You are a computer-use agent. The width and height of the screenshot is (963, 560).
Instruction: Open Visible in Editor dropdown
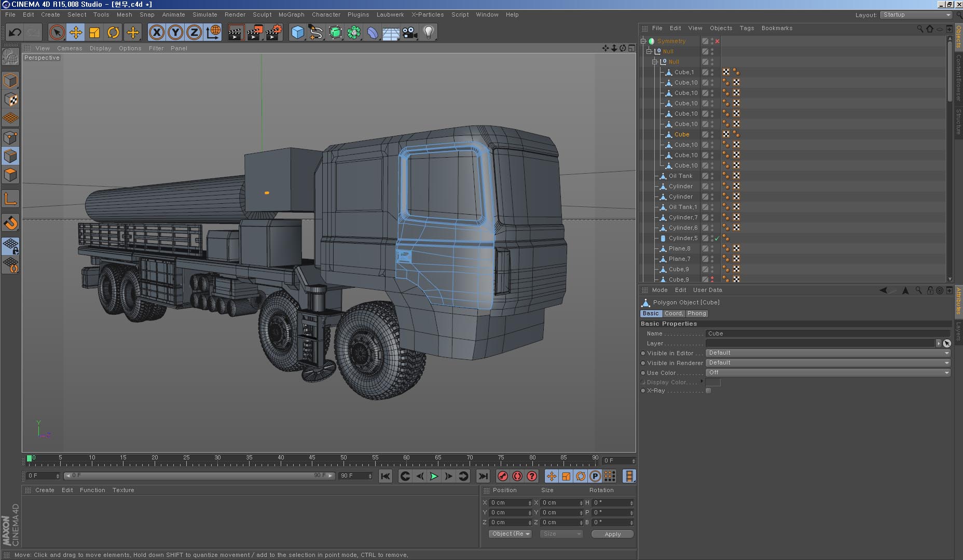coord(828,353)
